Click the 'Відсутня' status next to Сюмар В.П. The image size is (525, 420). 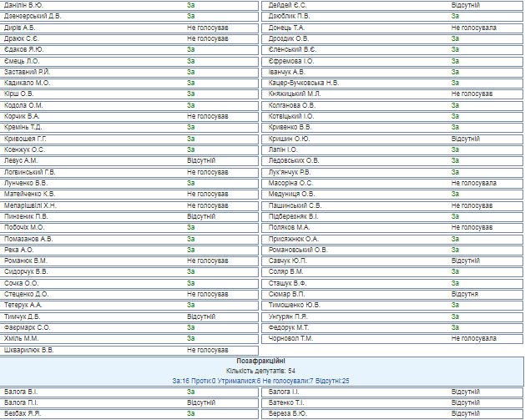coord(464,294)
